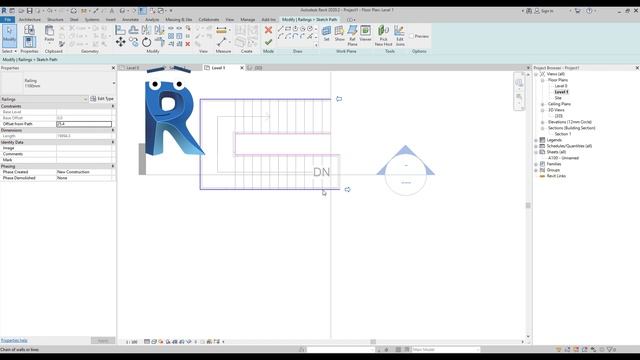Screen dimensions: 640x360
Task: Open the railing type selector dropdown
Action: [113, 83]
